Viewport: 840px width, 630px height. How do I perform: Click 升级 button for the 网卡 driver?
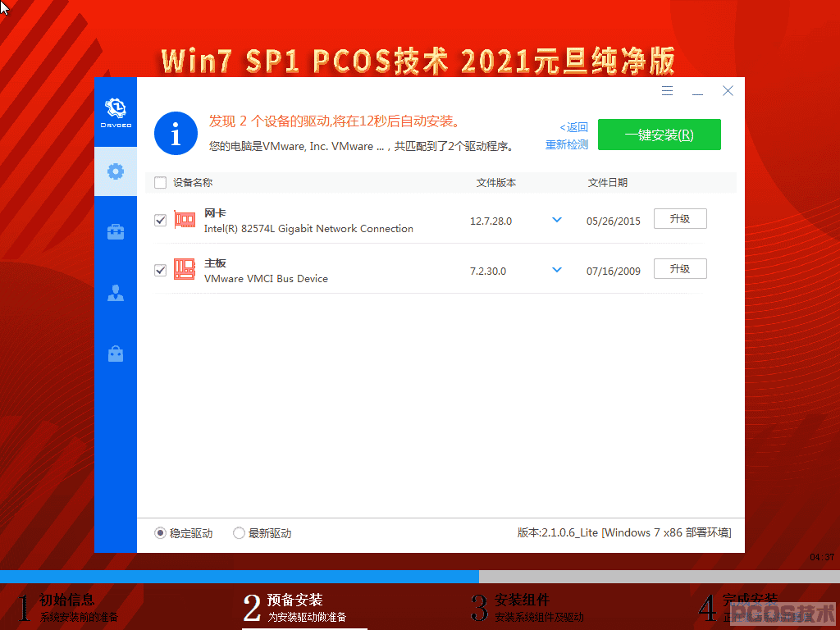(x=680, y=218)
